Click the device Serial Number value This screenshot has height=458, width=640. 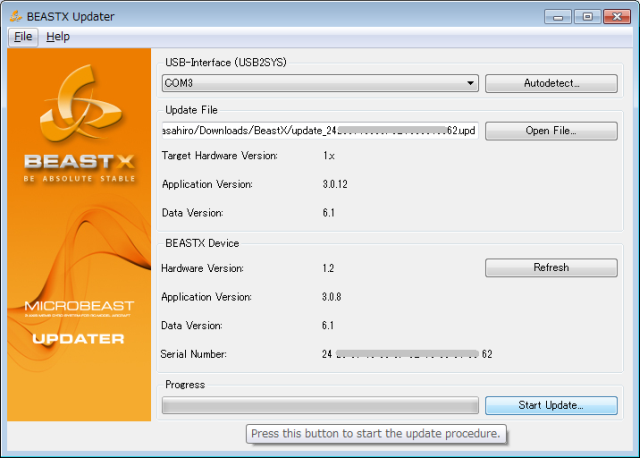pyautogui.click(x=407, y=354)
